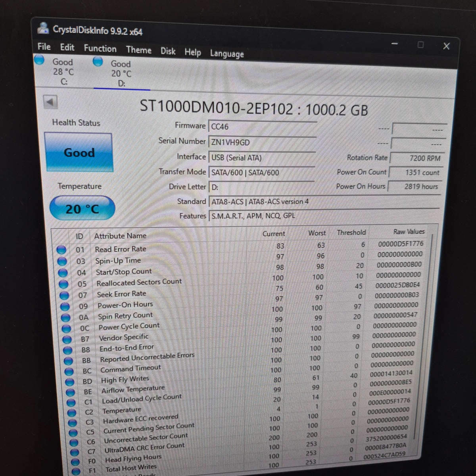Image resolution: width=476 pixels, height=476 pixels.
Task: Click status icon for Read Error Rate
Action: pos(61,250)
